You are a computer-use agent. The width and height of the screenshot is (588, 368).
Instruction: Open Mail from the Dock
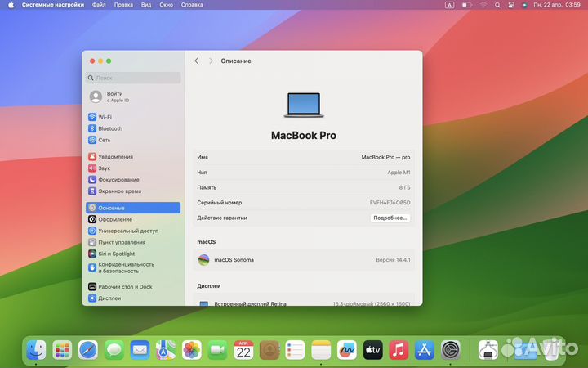click(140, 350)
